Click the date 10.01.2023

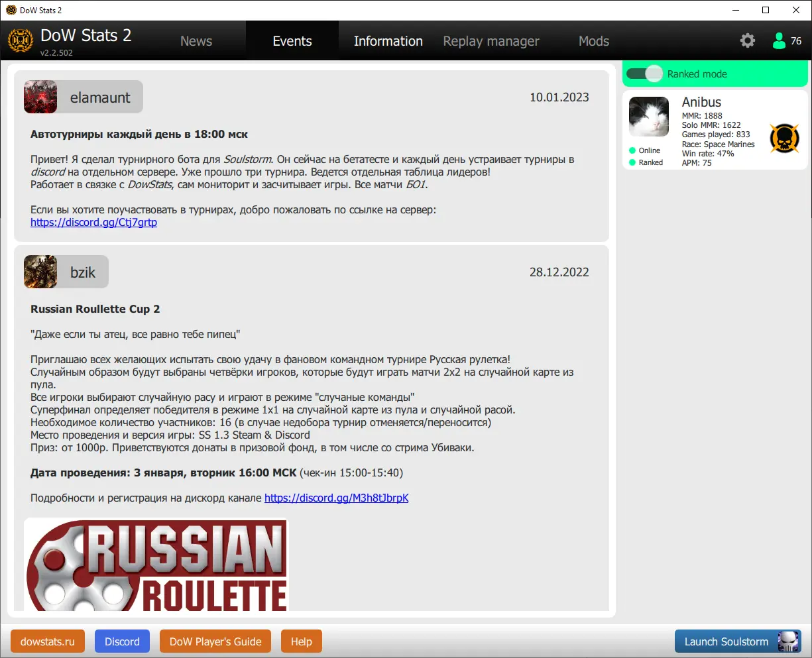point(559,97)
